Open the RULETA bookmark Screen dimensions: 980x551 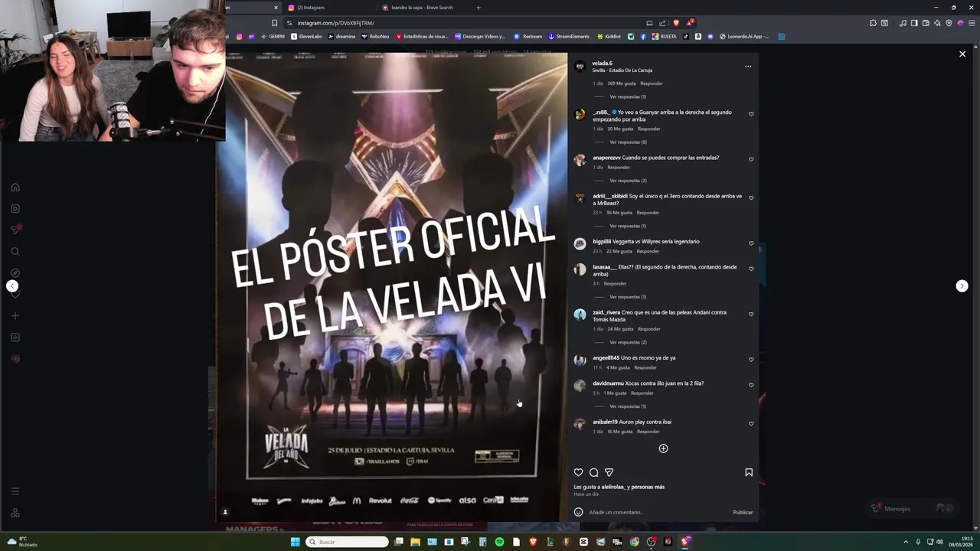click(665, 36)
